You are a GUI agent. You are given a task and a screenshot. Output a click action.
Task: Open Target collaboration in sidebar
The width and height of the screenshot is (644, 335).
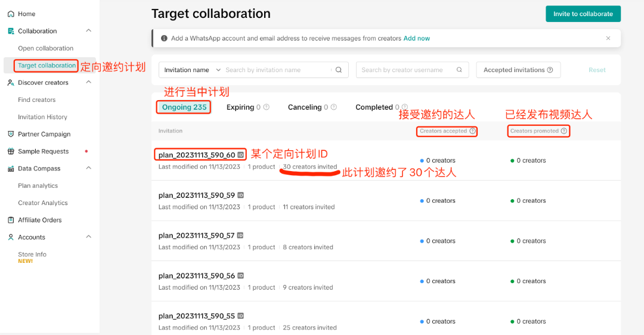pos(47,66)
